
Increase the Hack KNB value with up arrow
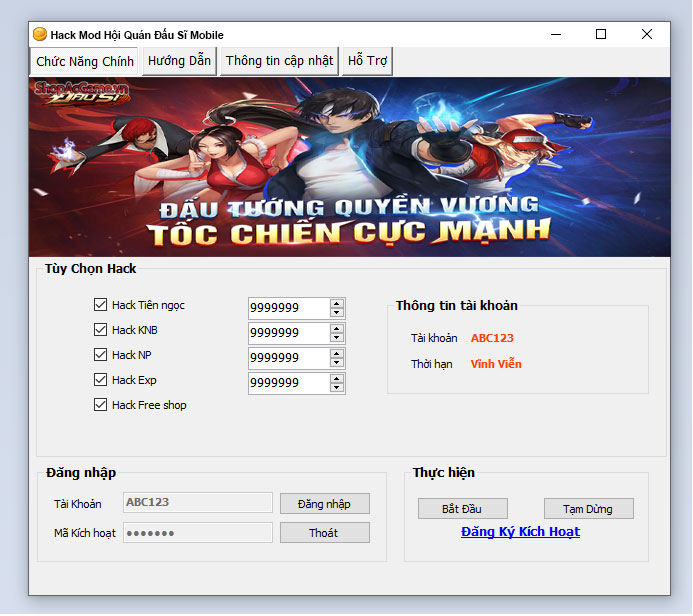pos(336,329)
